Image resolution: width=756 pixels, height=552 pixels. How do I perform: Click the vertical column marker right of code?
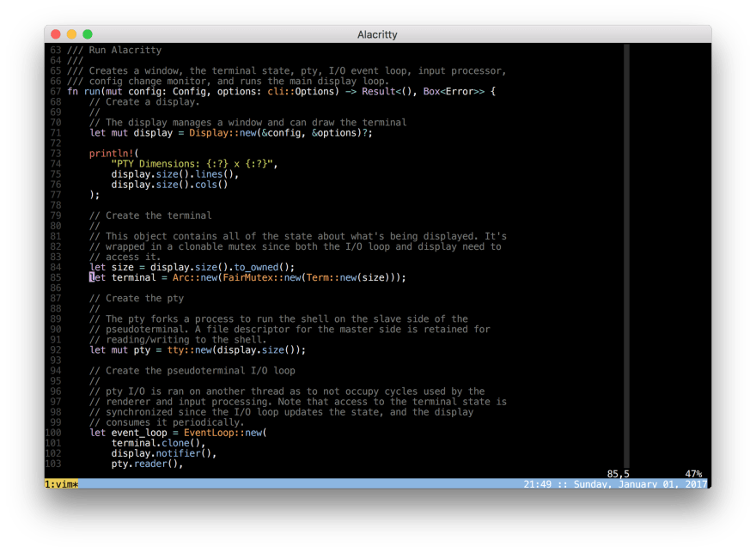click(626, 258)
